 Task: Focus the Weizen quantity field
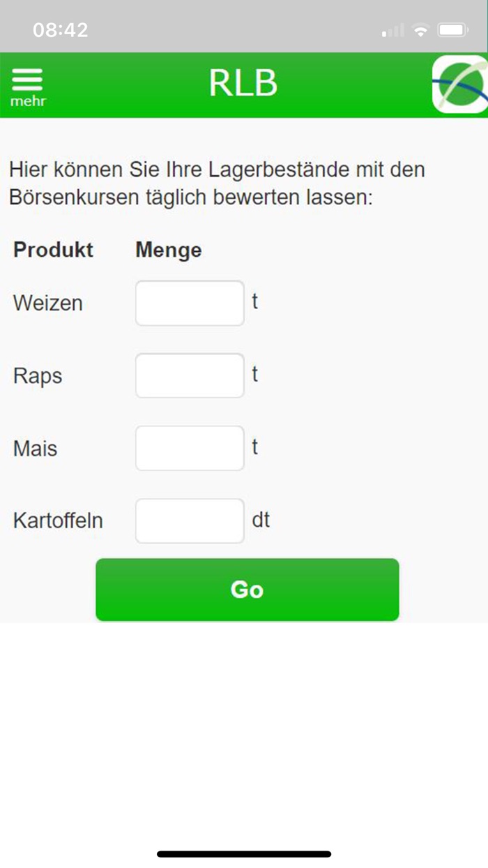tap(190, 303)
